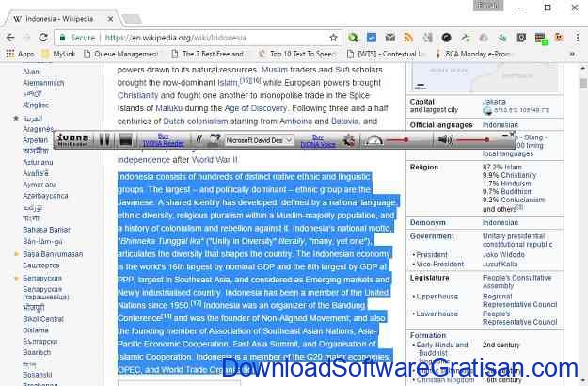Click the teal download extension icon
This screenshot has height=386, width=588.
[502, 38]
